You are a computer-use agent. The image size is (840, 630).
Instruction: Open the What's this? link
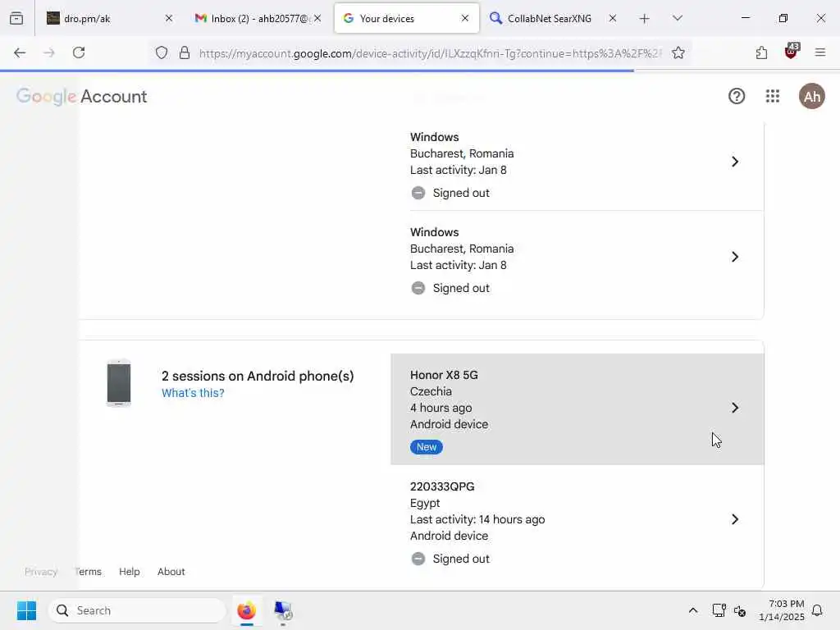[193, 393]
